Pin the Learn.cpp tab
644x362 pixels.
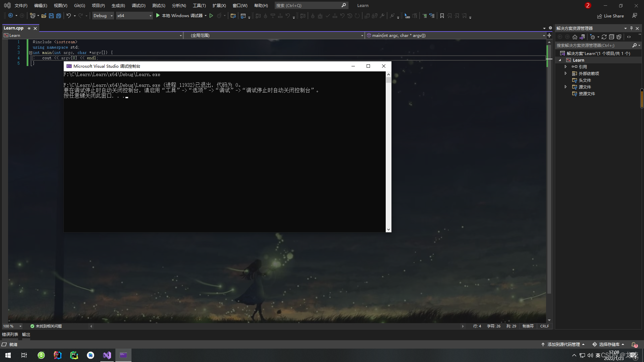pos(29,28)
